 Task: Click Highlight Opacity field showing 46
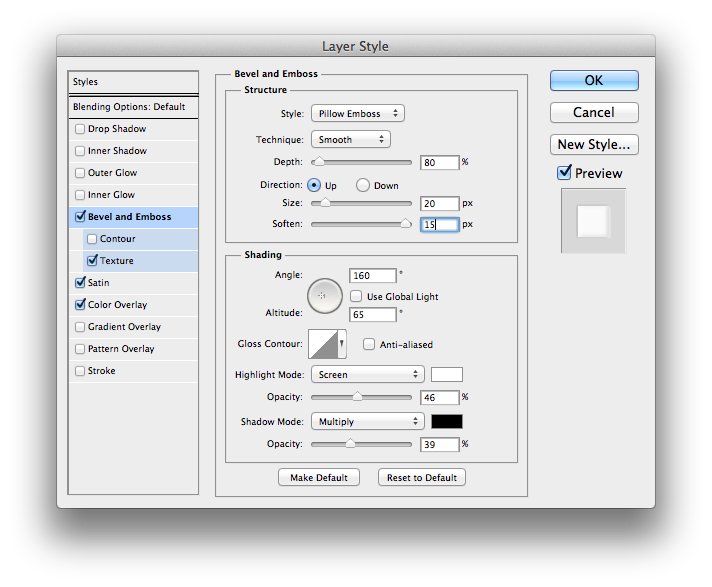(x=440, y=397)
